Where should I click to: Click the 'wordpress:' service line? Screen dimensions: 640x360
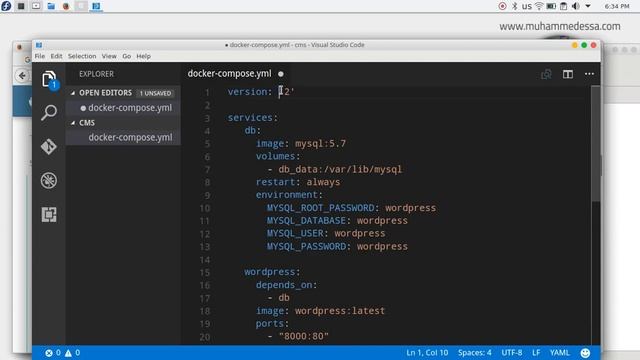coord(272,272)
